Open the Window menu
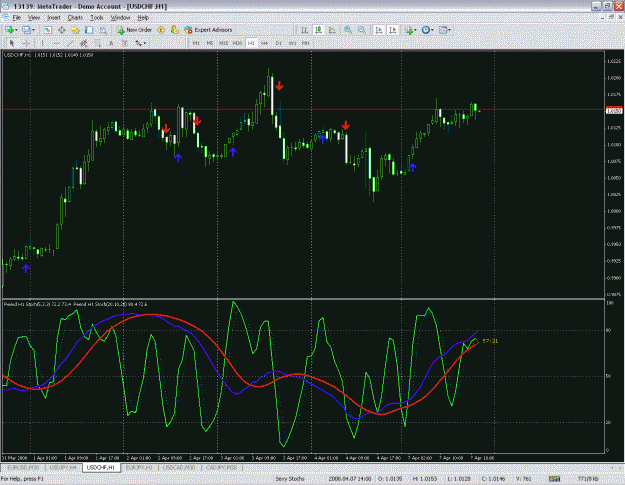Viewport: 625px width, 485px height. (x=120, y=18)
